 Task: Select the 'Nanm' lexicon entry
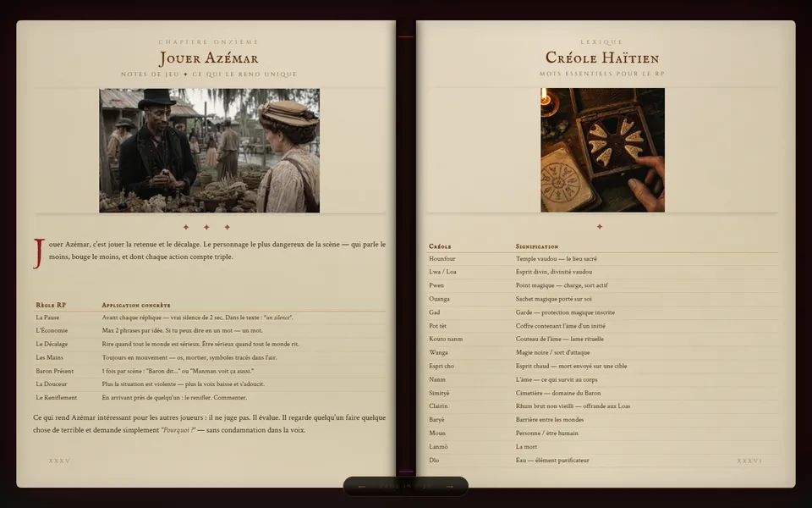coord(602,379)
